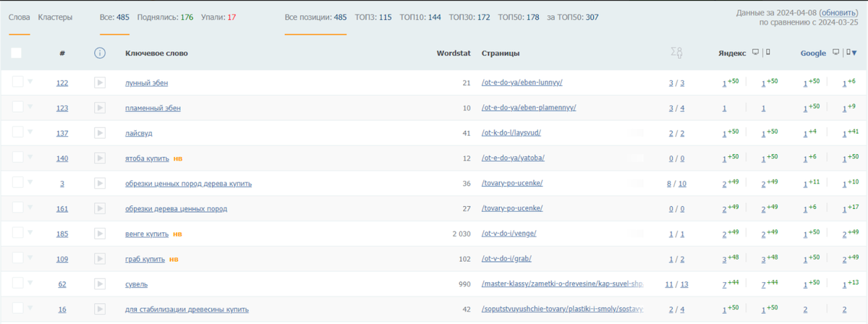Click play icon for сувель row
Screen dimensions: 868x324
[x=101, y=284]
